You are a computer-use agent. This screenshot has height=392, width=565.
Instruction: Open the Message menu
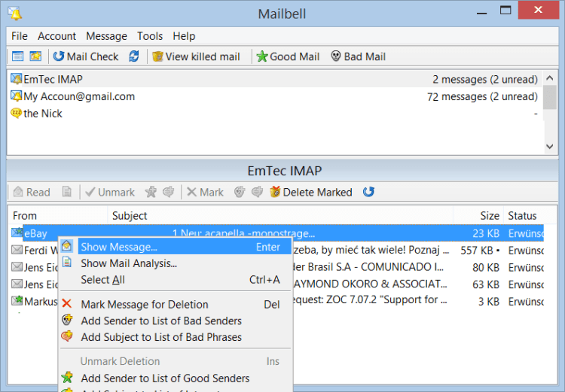pos(106,36)
